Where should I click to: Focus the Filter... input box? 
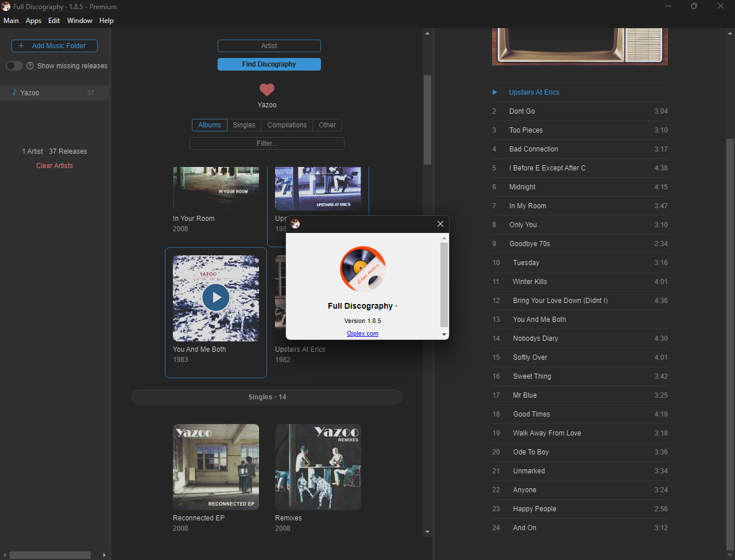tap(267, 143)
